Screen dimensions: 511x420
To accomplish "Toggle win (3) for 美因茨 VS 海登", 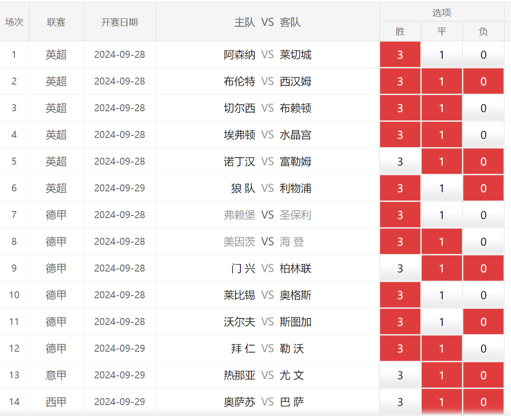I will click(400, 241).
